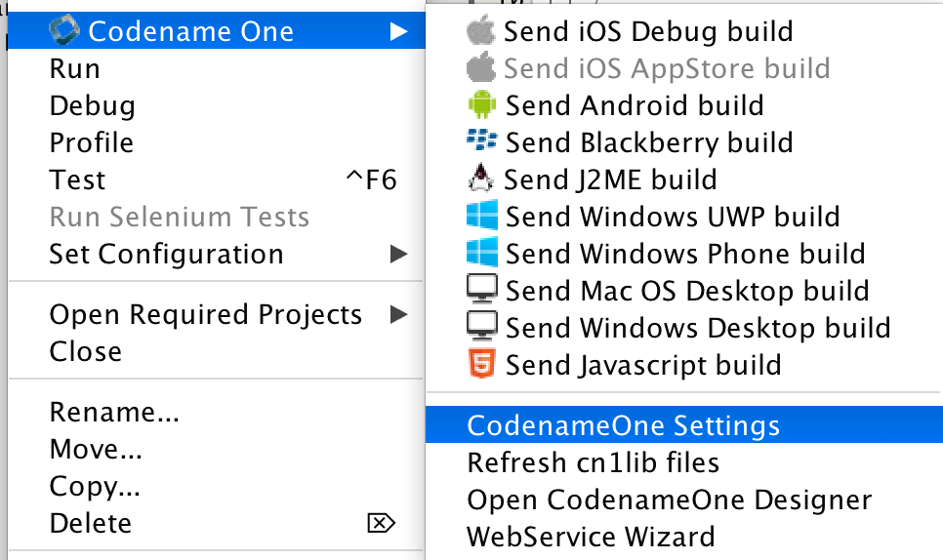Click the Windows logo next to Windows Phone build
Viewport: 943px width, 560px height.
pos(481,254)
